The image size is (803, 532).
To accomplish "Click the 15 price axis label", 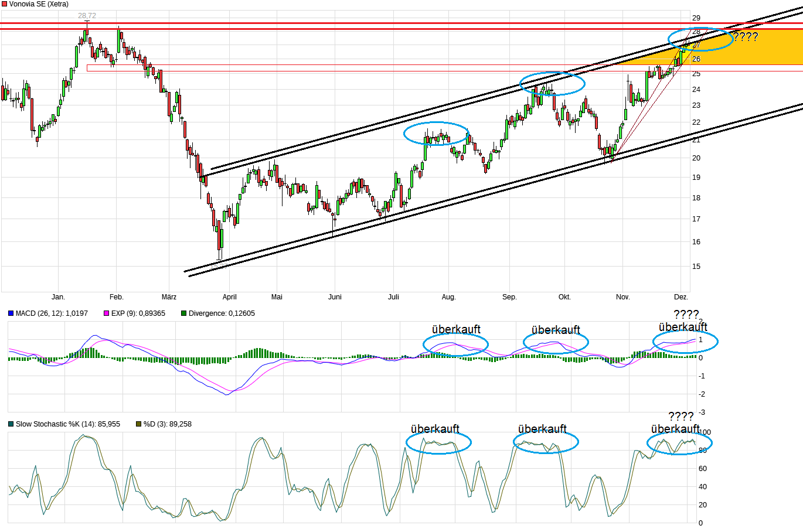I will tap(696, 267).
